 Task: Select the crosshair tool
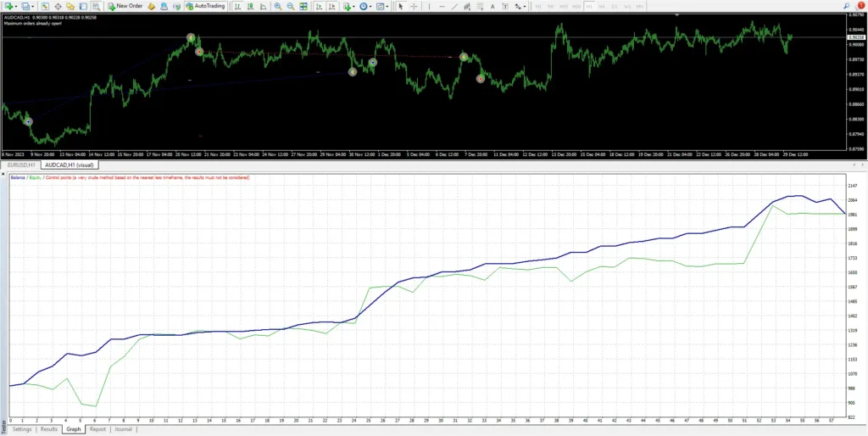point(414,6)
